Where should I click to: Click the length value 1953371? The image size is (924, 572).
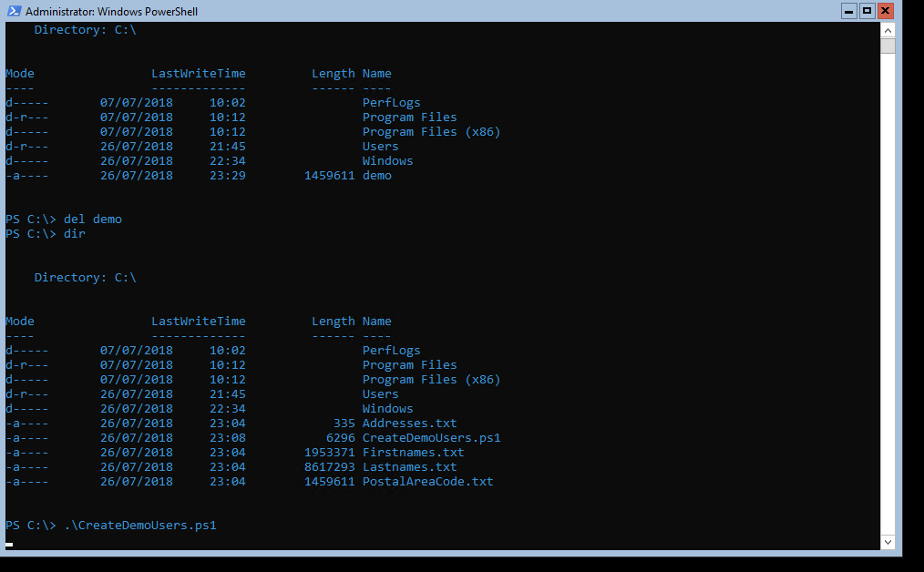[329, 453]
